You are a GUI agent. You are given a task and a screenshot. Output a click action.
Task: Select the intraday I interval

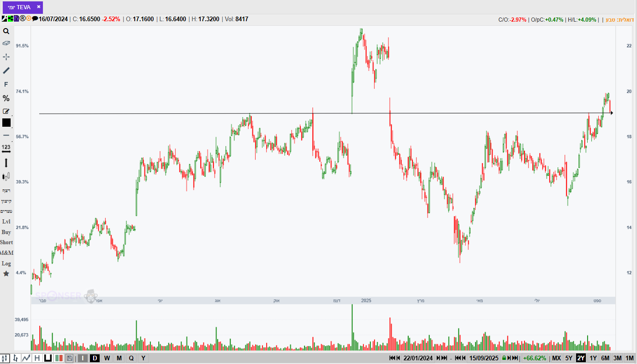click(x=83, y=358)
